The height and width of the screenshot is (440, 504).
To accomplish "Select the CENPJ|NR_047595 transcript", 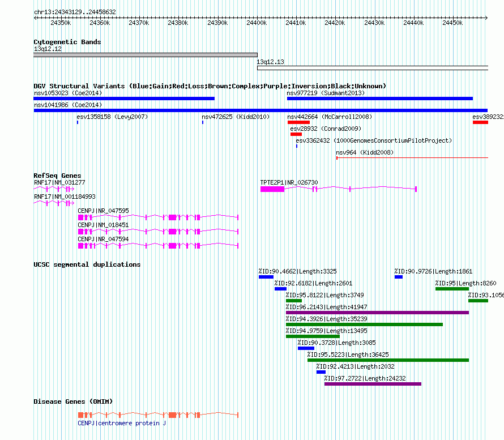I will click(x=158, y=217).
